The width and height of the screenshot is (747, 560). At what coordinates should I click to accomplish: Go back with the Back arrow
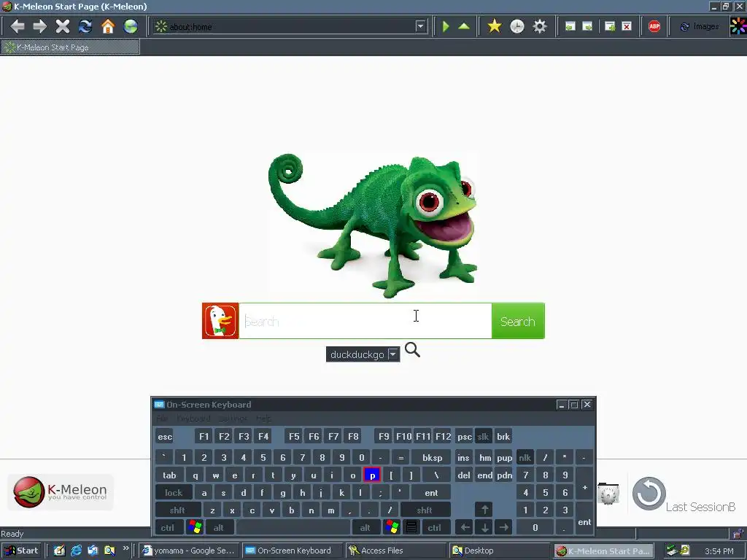point(18,26)
